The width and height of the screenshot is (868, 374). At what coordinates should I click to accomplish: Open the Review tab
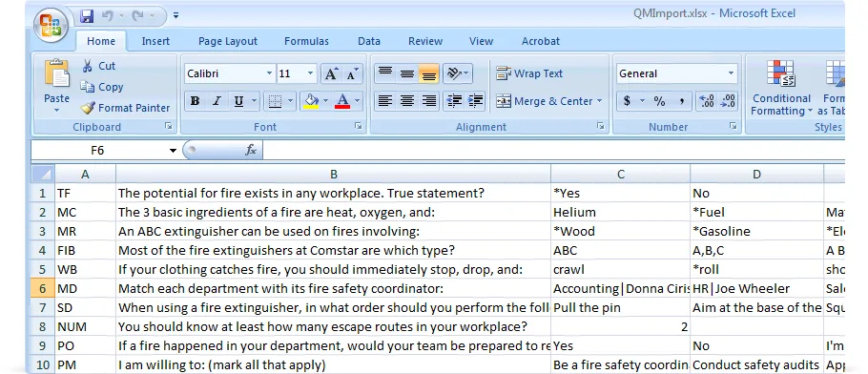pyautogui.click(x=425, y=41)
